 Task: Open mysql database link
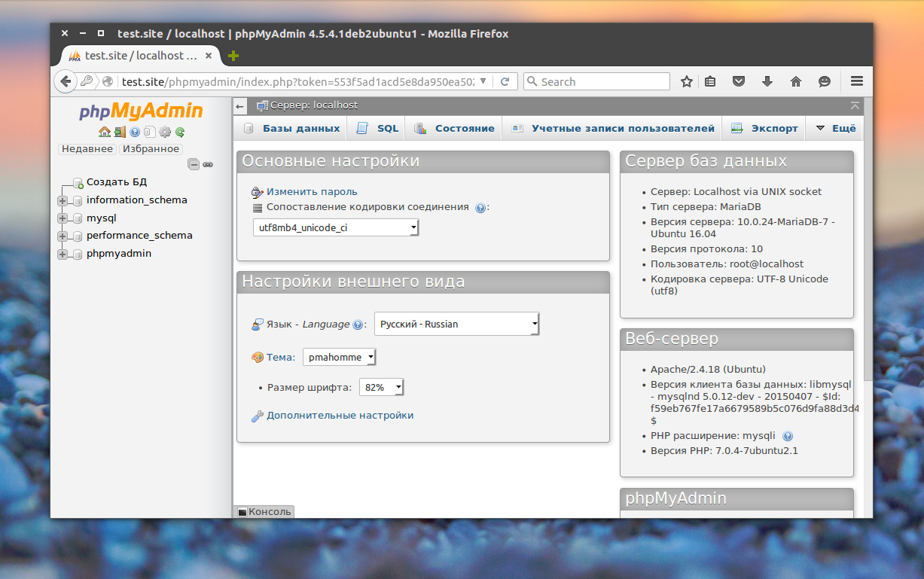point(102,218)
